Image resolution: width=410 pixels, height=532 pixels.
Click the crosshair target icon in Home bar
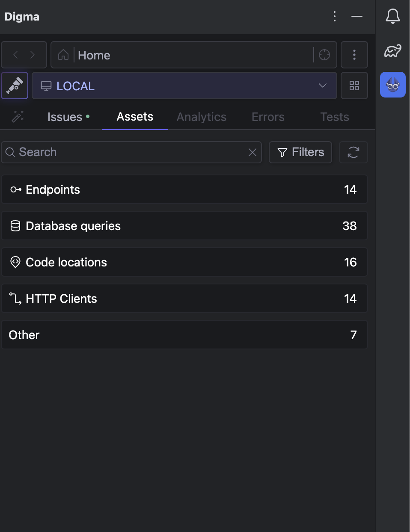(324, 55)
